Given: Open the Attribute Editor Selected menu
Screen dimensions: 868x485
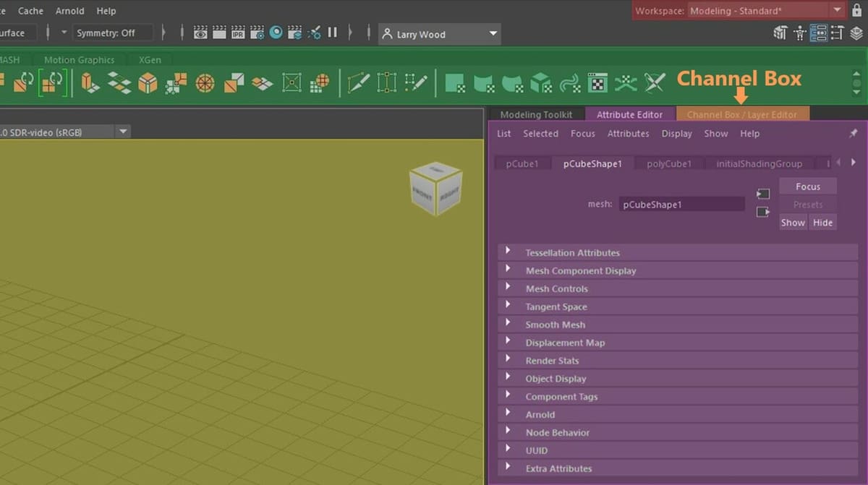Looking at the screenshot, I should (540, 134).
